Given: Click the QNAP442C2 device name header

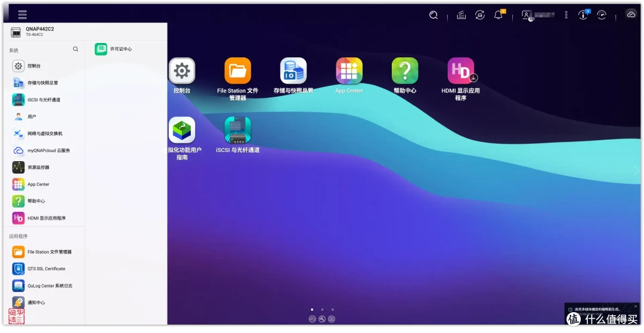Looking at the screenshot, I should (40, 29).
